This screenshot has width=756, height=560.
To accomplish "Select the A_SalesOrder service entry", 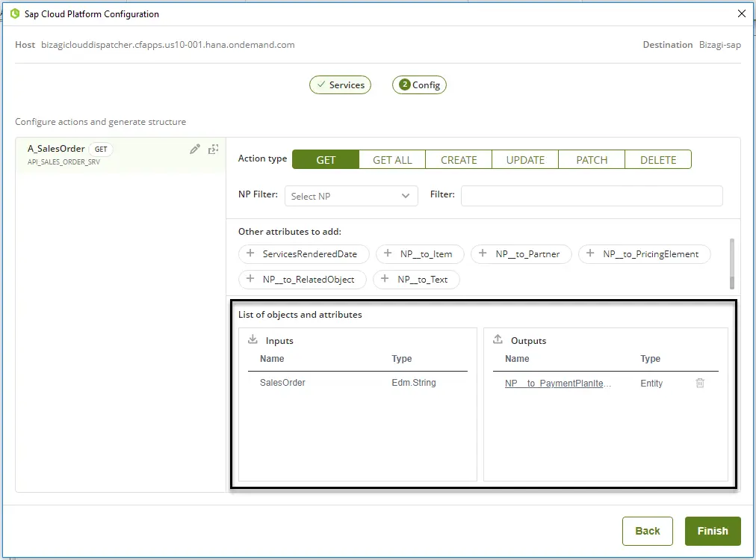I will click(120, 154).
